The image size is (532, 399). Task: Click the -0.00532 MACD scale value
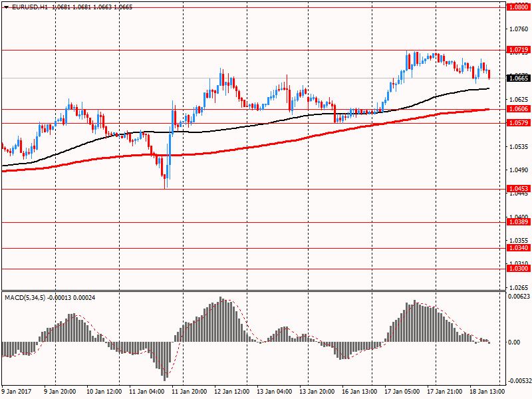coord(519,381)
